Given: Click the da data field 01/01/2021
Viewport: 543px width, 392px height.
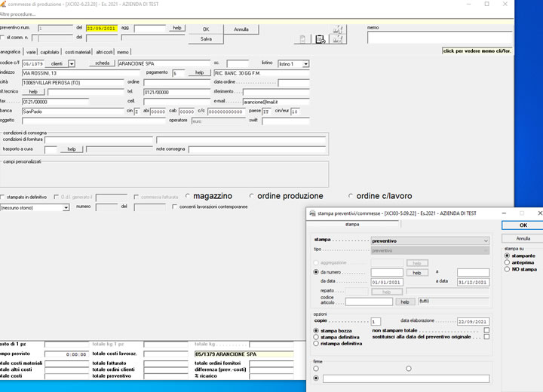Looking at the screenshot, I should pyautogui.click(x=387, y=282).
